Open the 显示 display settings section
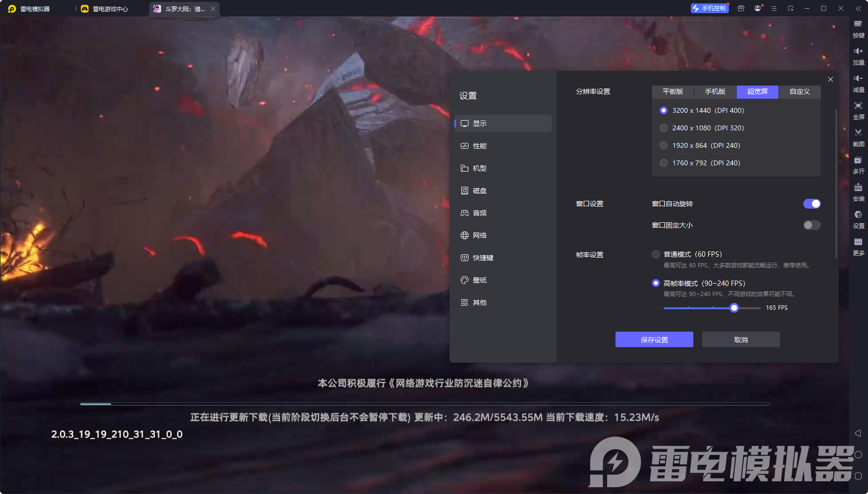The image size is (868, 494). pyautogui.click(x=503, y=123)
